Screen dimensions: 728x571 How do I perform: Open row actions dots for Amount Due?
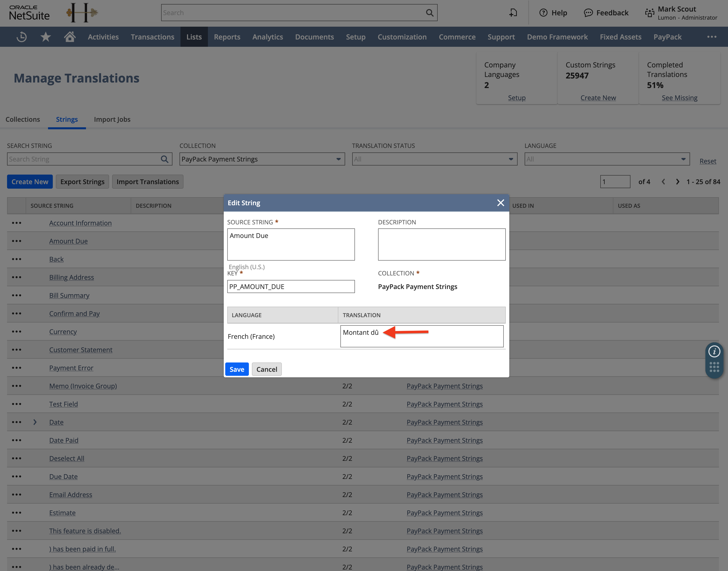(x=16, y=241)
